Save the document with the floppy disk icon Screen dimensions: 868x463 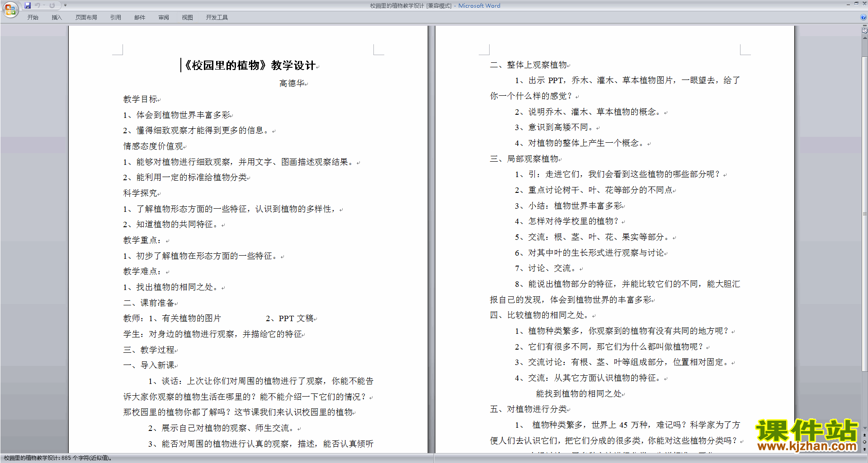pyautogui.click(x=28, y=5)
